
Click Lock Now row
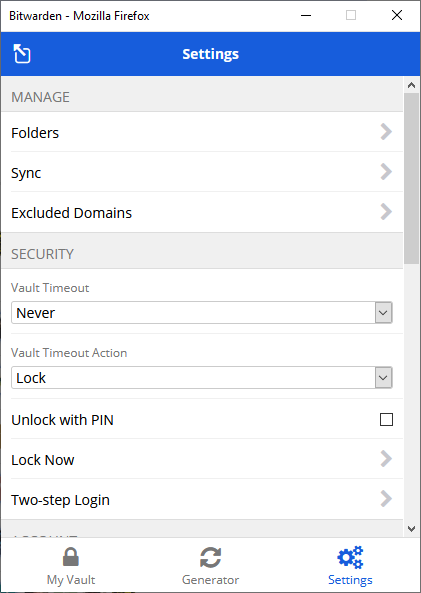(202, 459)
